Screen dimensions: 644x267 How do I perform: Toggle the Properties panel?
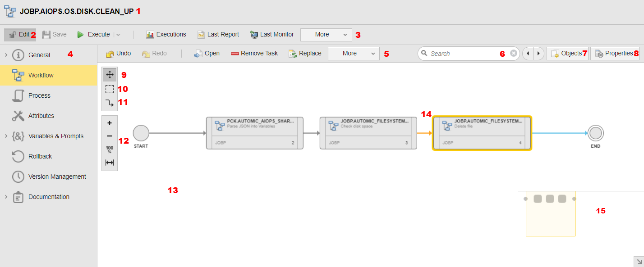coord(614,54)
